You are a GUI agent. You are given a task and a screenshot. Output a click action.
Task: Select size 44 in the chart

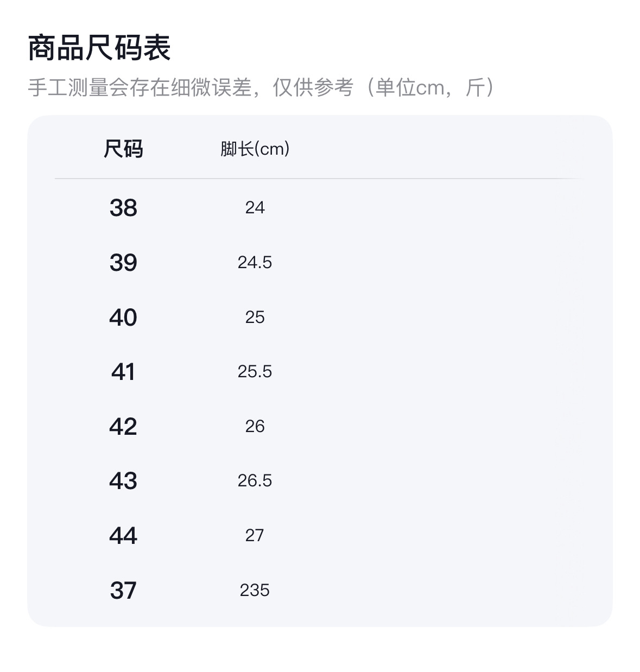(123, 536)
